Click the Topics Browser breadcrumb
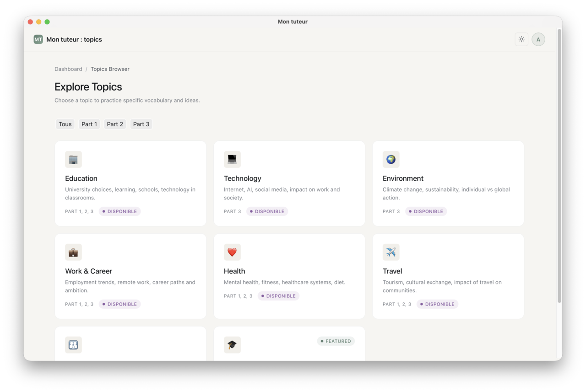 pos(110,69)
